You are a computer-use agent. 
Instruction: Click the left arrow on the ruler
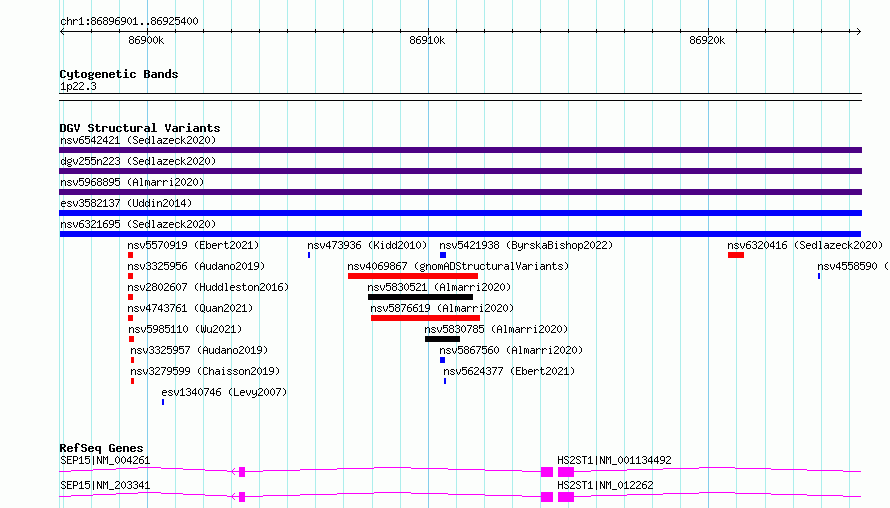coord(62,31)
